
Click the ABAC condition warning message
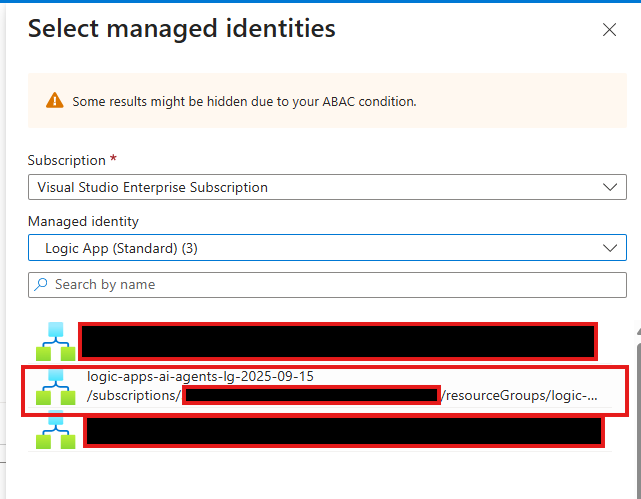click(x=244, y=101)
